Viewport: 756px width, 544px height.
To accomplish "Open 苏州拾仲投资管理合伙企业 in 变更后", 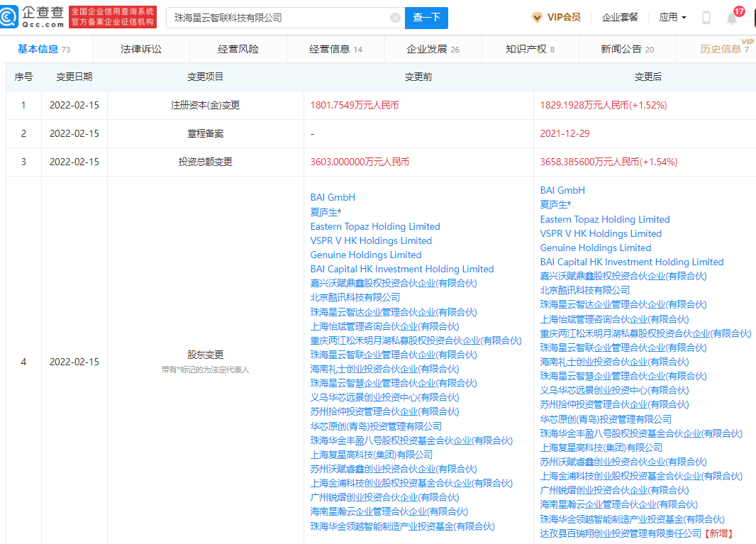I will (x=614, y=404).
